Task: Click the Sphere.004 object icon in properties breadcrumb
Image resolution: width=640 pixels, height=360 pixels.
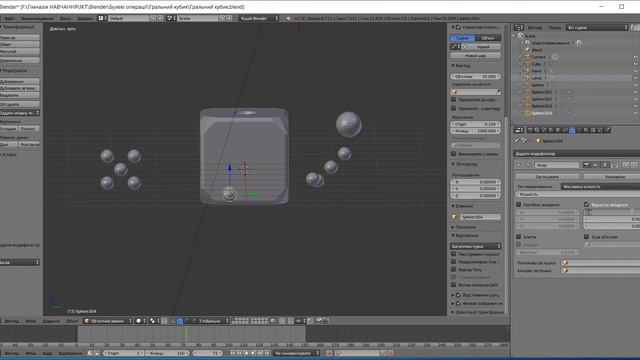Action: tap(538, 141)
